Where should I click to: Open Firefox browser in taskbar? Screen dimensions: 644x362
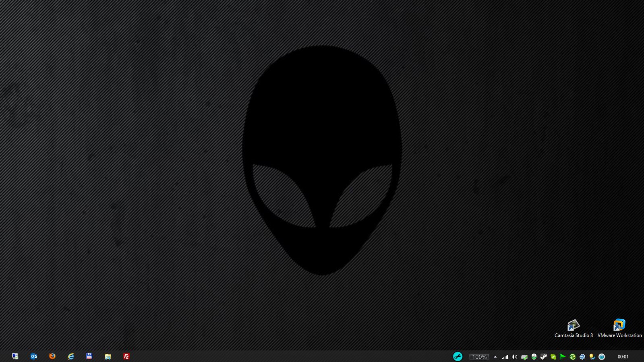pos(52,356)
